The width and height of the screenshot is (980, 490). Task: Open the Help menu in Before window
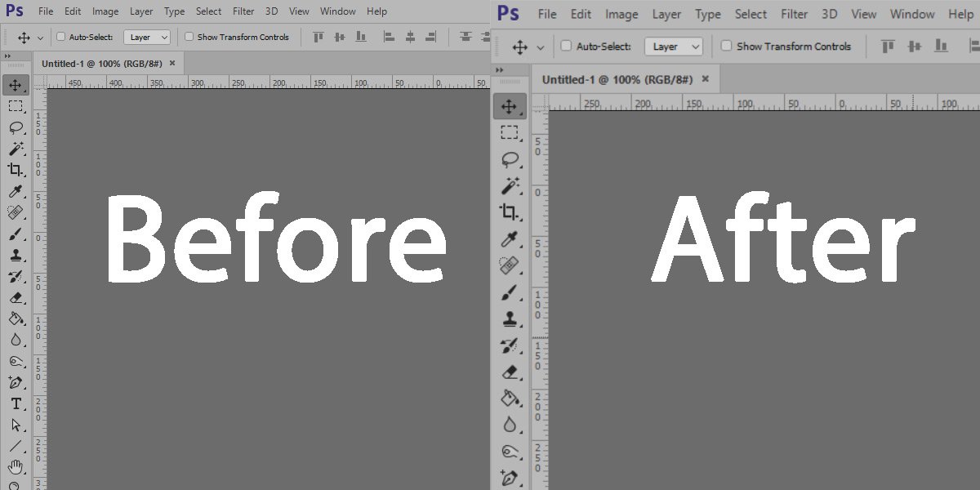pyautogui.click(x=376, y=11)
